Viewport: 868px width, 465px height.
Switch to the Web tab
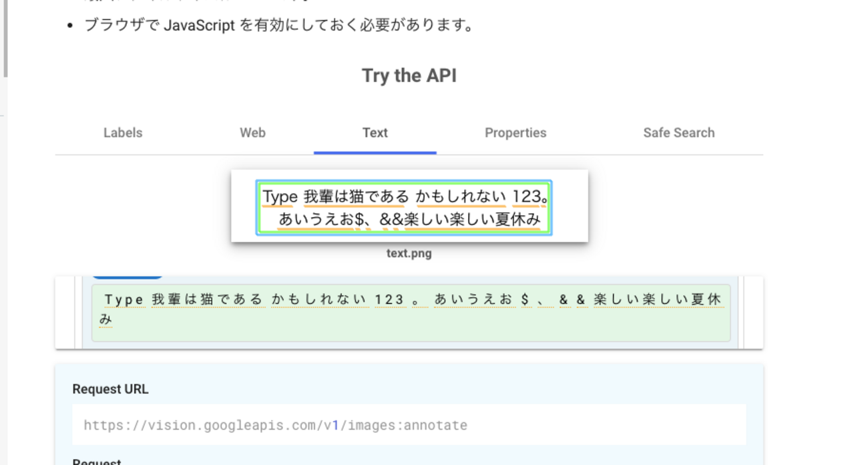(x=252, y=133)
